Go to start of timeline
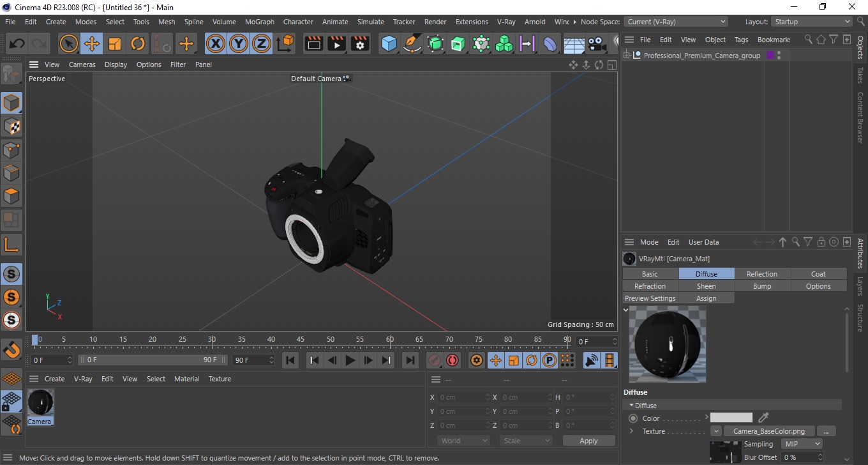868x465 pixels. [x=290, y=360]
